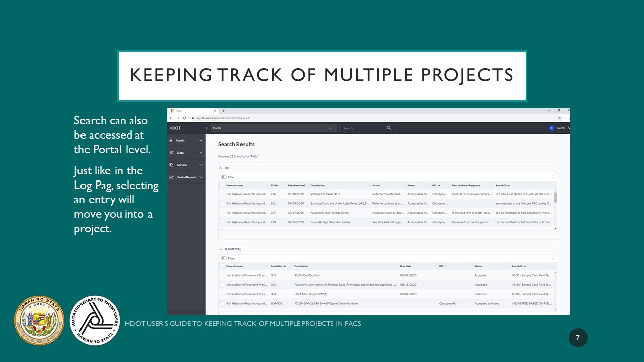Toggle the RFI Filter switch
The width and height of the screenshot is (644, 362).
[223, 177]
